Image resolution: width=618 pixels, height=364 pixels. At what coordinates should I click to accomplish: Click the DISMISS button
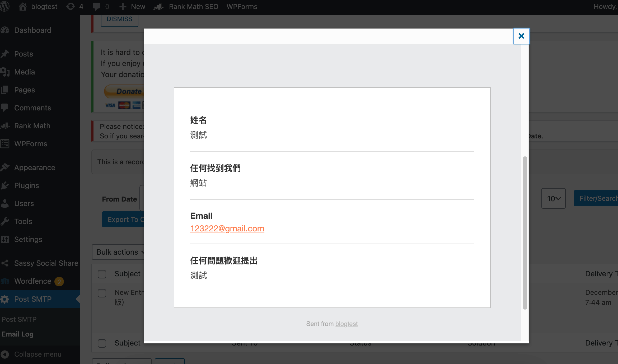point(119,19)
